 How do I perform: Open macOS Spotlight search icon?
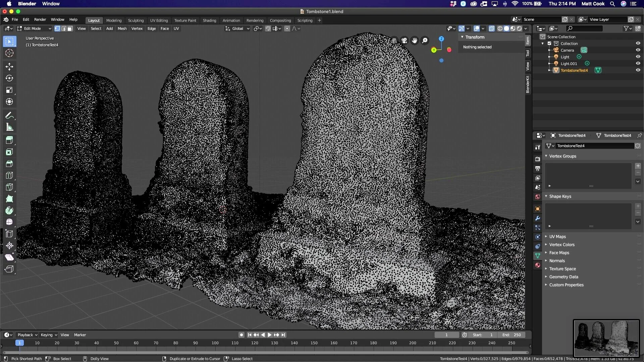coord(612,4)
